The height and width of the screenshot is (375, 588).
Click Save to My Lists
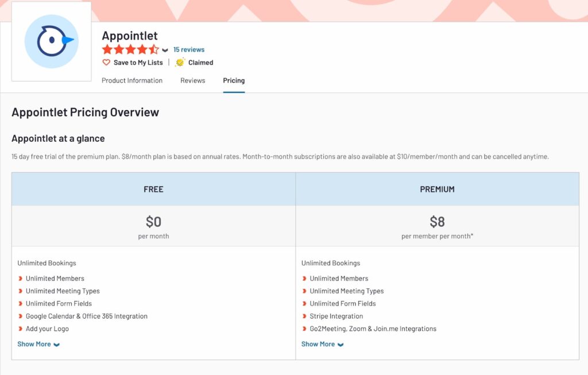point(138,63)
